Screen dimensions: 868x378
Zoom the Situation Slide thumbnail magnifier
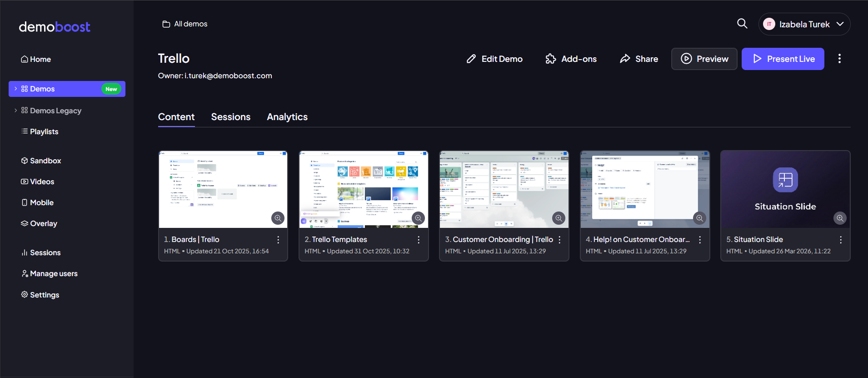(x=840, y=218)
